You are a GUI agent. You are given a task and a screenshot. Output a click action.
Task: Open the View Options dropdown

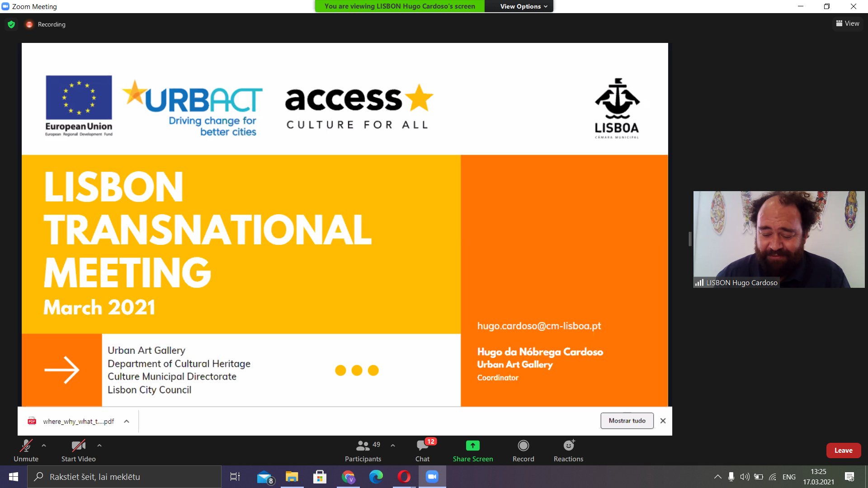pyautogui.click(x=523, y=6)
